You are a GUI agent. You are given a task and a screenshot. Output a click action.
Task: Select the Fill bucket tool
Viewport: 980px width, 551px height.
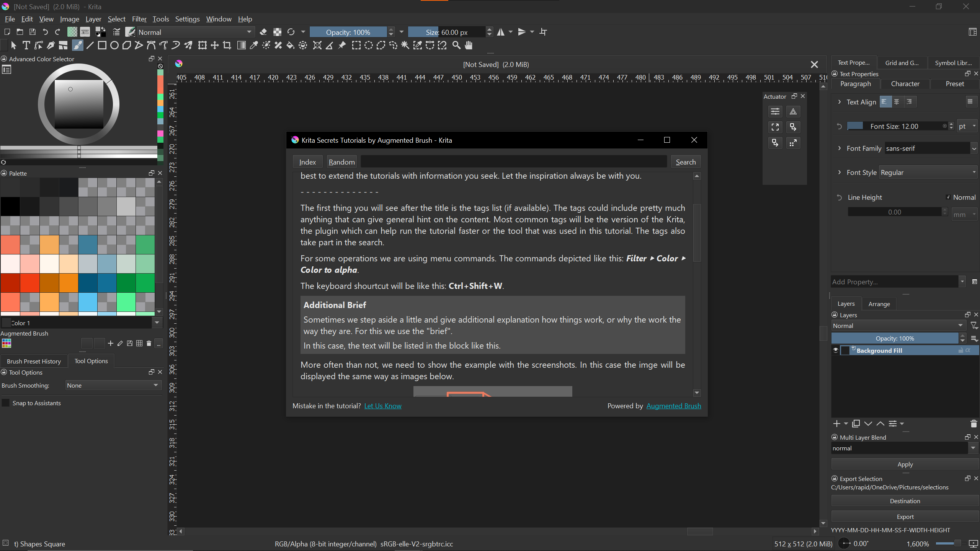tap(291, 46)
